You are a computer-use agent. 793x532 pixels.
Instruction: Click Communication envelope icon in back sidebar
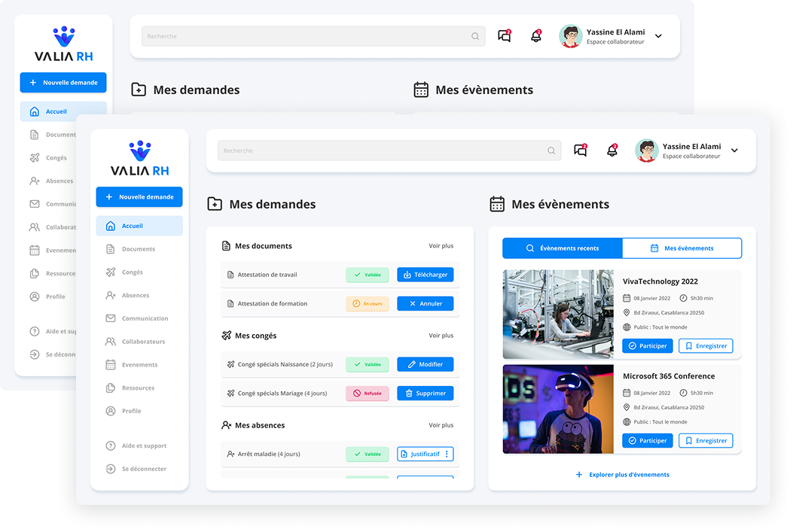point(35,204)
